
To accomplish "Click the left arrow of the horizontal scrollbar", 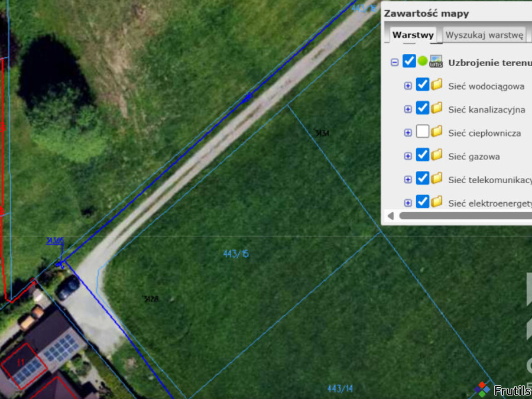I will [x=391, y=216].
